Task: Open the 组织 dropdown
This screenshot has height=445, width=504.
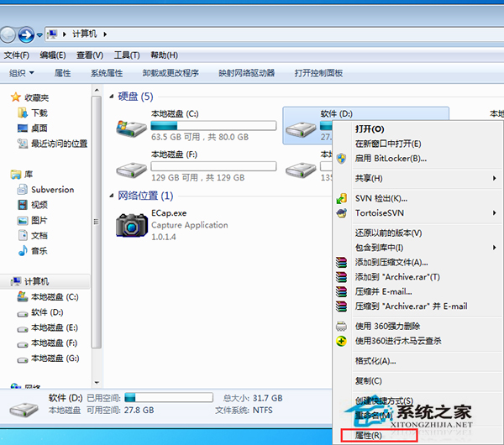Action: [x=22, y=73]
